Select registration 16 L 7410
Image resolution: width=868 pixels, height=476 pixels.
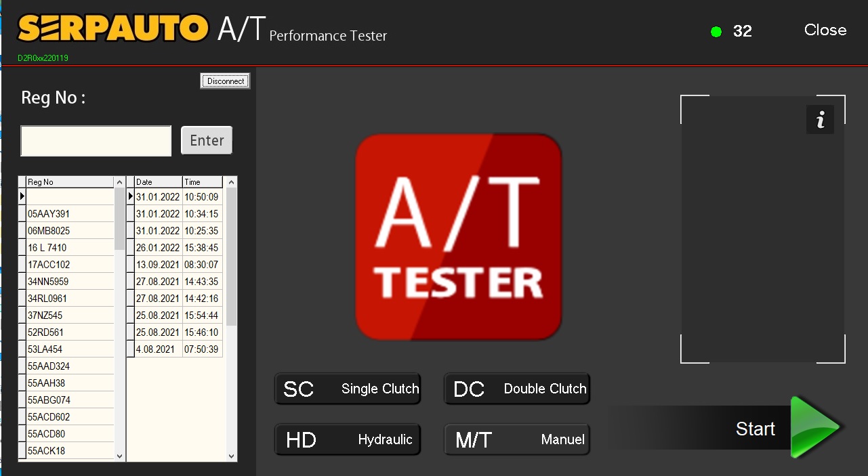[x=70, y=248]
